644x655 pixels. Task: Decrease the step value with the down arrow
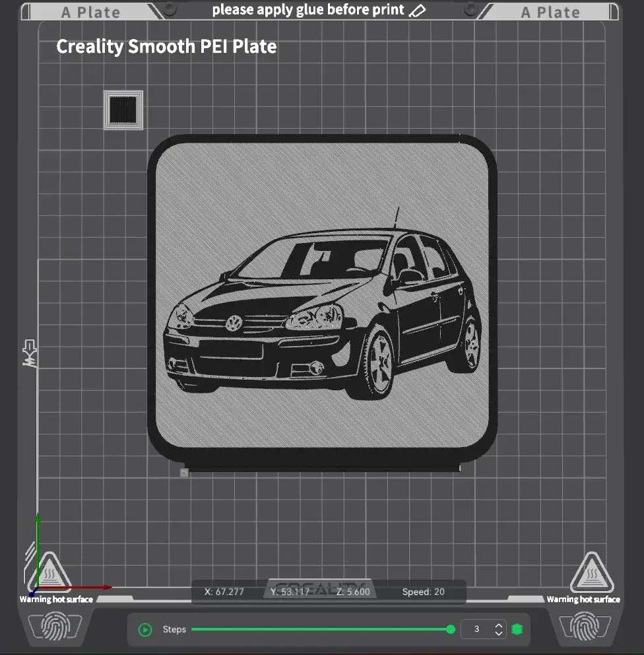pyautogui.click(x=498, y=633)
